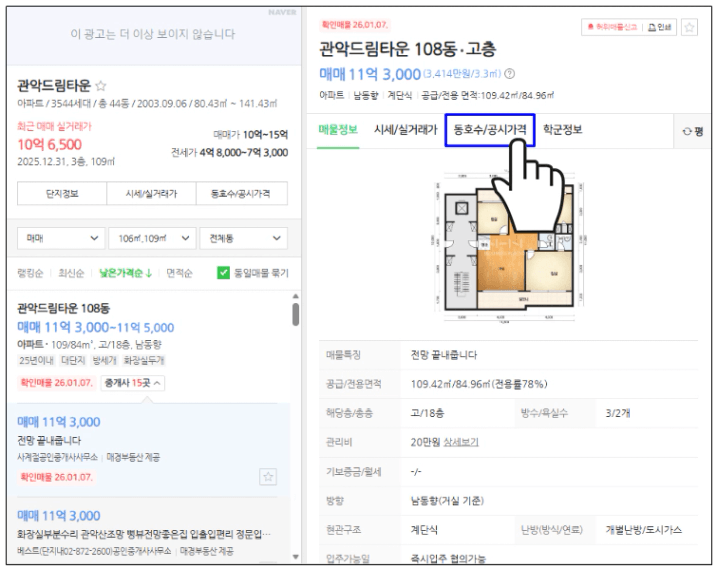The height and width of the screenshot is (569, 717).
Task: Switch to the 매물정보 tab
Action: click(338, 130)
